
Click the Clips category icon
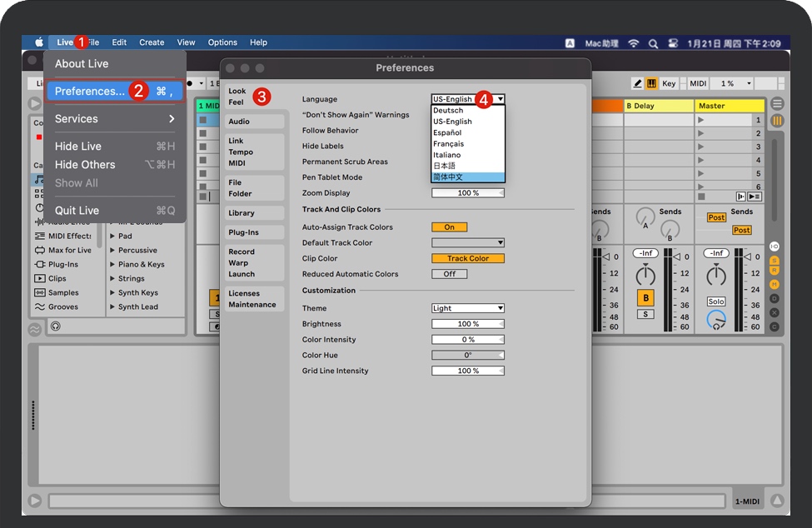point(39,278)
